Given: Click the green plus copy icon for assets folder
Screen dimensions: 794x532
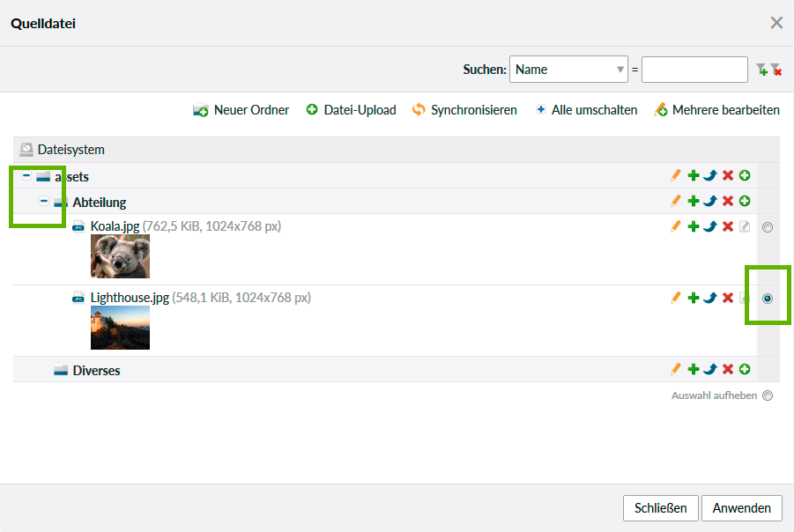Looking at the screenshot, I should pyautogui.click(x=694, y=176).
